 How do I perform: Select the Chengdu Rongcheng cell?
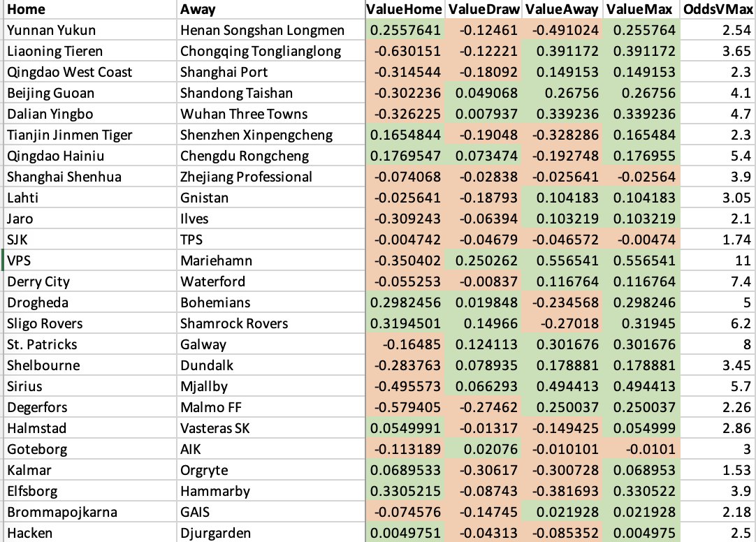coord(271,156)
